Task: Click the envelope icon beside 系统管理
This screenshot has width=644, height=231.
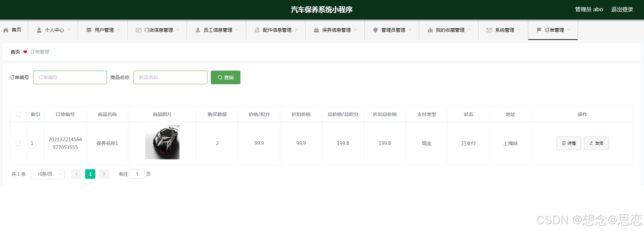Action: pyautogui.click(x=489, y=30)
